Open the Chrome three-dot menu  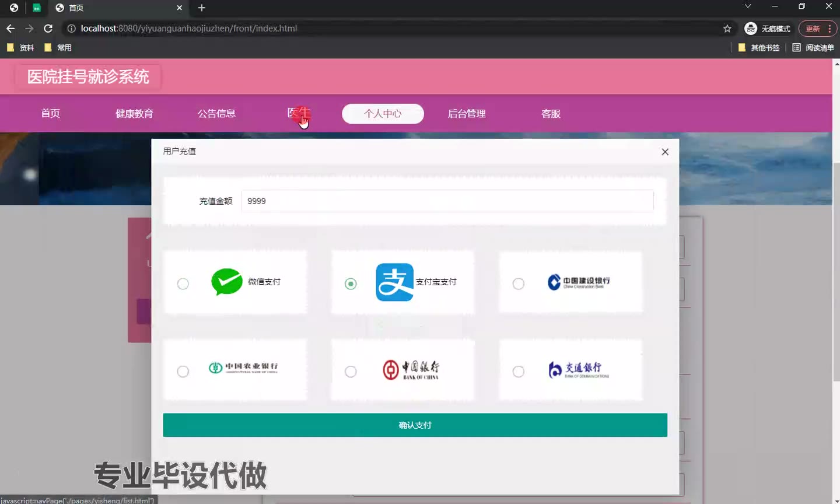point(829,29)
